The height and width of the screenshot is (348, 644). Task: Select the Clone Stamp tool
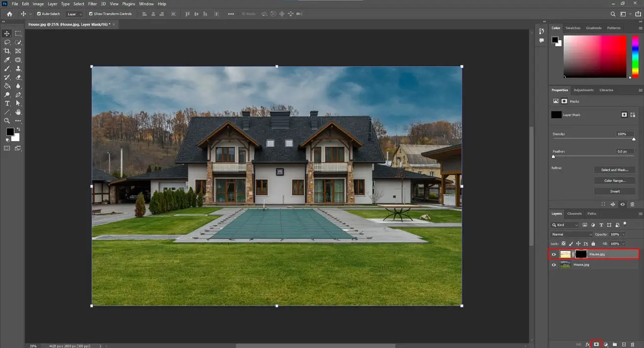click(x=18, y=68)
